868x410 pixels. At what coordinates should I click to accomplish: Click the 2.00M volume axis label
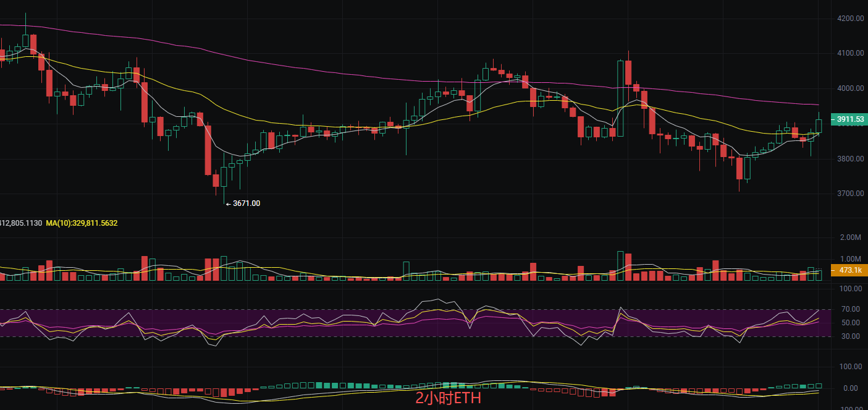point(851,237)
